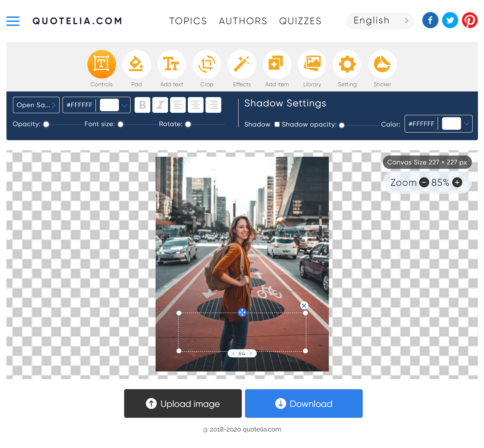Remove the selected text box with X
The image size is (484, 448).
pos(304,305)
